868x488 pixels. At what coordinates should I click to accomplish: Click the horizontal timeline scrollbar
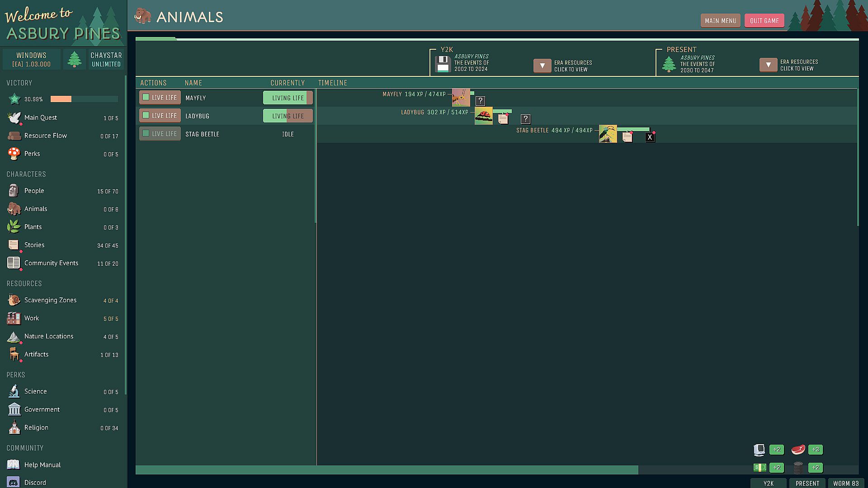pyautogui.click(x=387, y=470)
